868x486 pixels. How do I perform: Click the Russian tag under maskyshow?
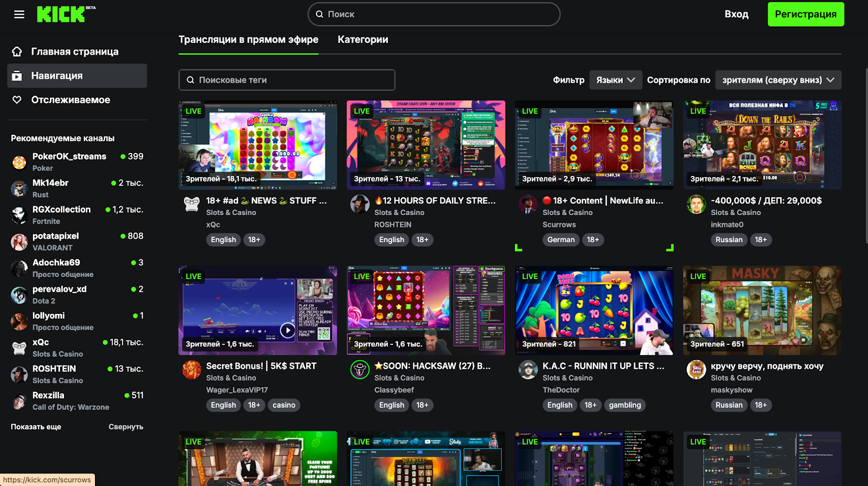729,405
